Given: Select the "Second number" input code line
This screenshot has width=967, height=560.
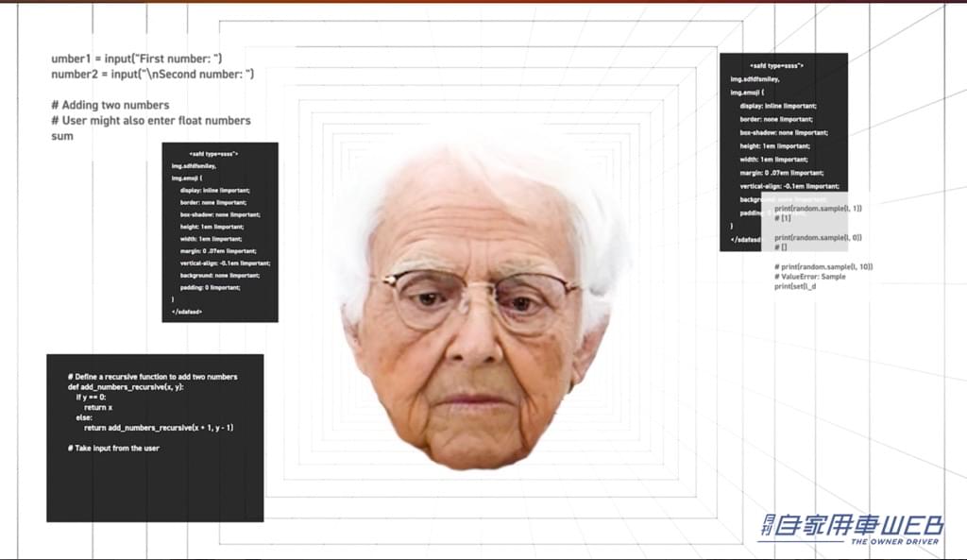Looking at the screenshot, I should point(152,74).
